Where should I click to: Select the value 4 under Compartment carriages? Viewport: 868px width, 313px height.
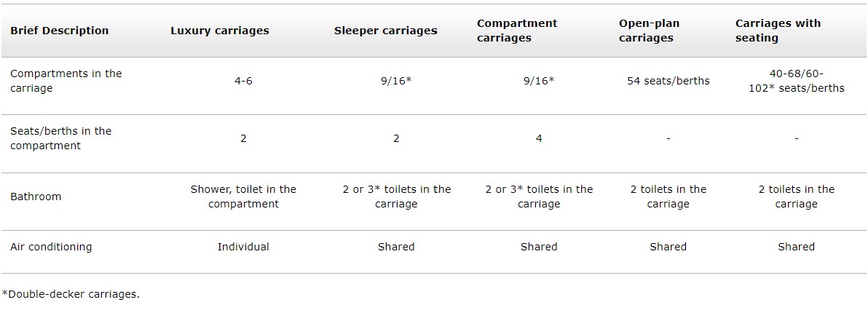tap(539, 138)
